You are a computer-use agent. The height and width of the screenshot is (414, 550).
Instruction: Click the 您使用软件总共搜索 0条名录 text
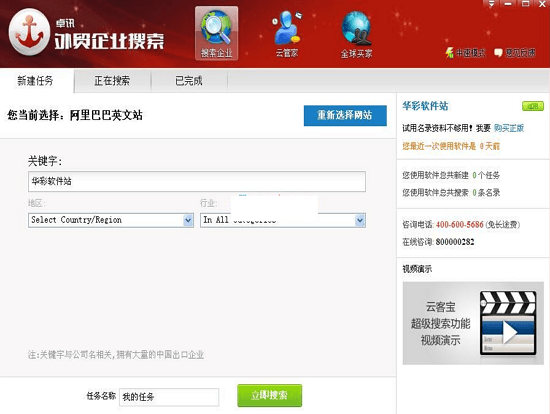[x=451, y=193]
